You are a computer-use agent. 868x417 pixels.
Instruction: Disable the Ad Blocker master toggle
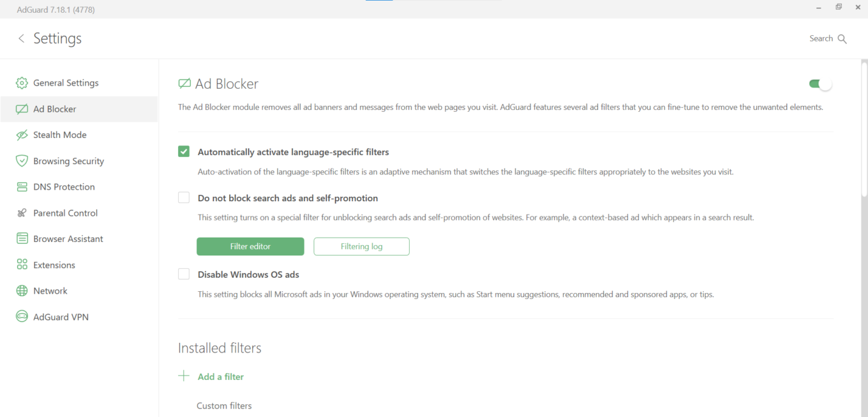[x=819, y=83]
